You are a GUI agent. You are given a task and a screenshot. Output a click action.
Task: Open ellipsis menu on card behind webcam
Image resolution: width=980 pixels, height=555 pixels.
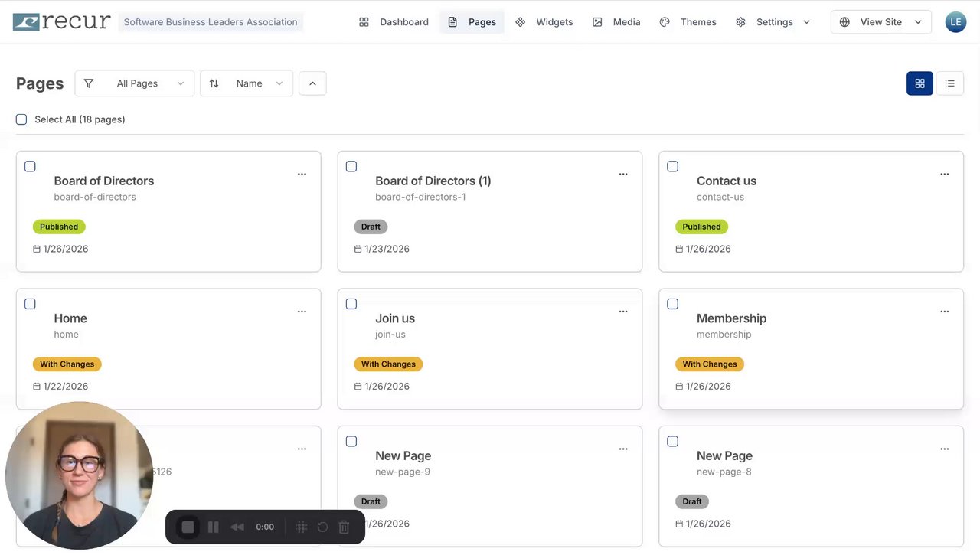coord(302,449)
